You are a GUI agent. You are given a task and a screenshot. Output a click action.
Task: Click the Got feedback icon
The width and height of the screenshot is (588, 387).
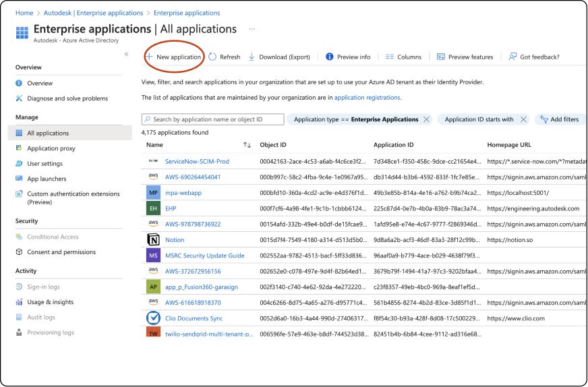(512, 57)
